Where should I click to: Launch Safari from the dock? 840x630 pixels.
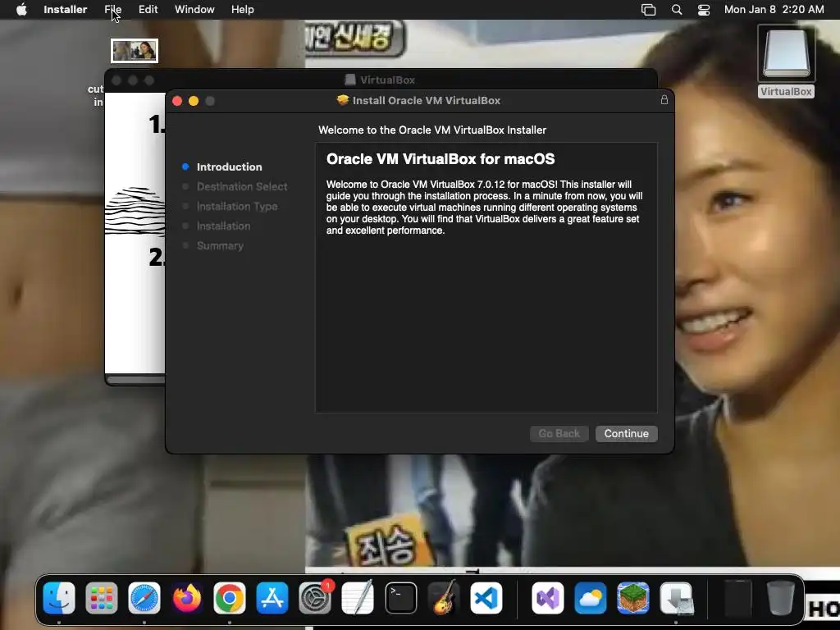pyautogui.click(x=144, y=598)
